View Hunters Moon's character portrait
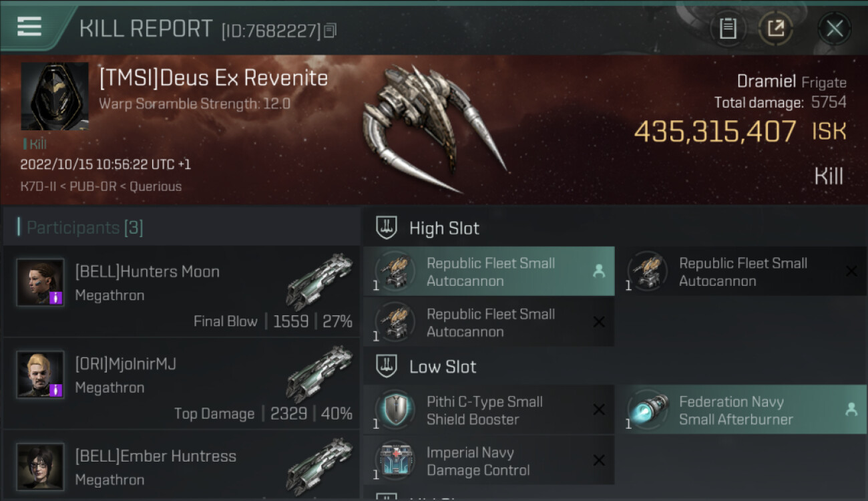Screen dimensions: 868x501 tap(40, 282)
